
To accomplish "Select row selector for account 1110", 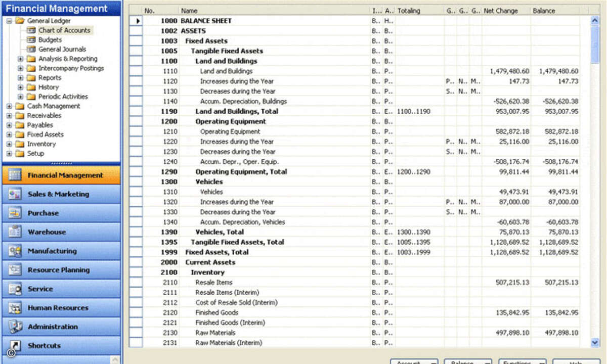I will 136,71.
